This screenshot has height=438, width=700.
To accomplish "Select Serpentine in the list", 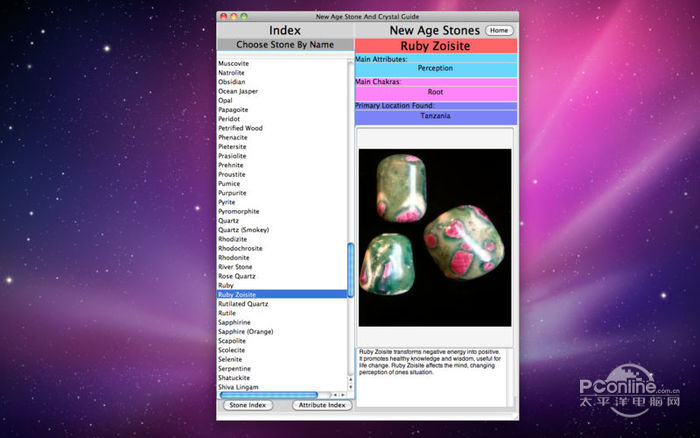I will click(234, 369).
